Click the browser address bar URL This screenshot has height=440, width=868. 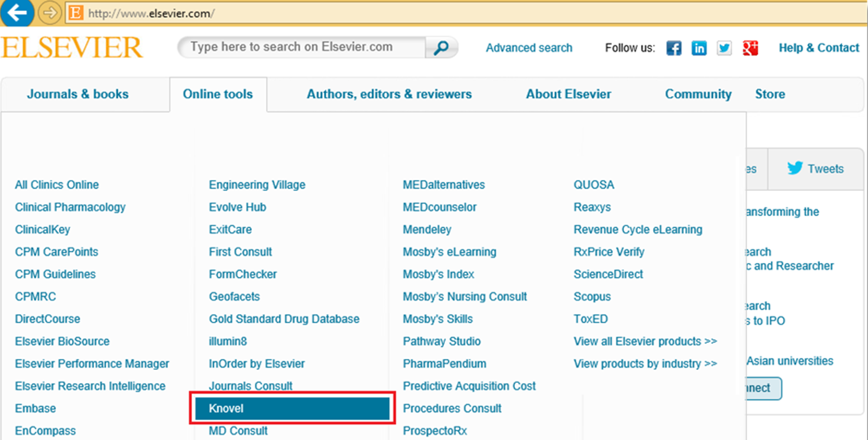(x=151, y=13)
